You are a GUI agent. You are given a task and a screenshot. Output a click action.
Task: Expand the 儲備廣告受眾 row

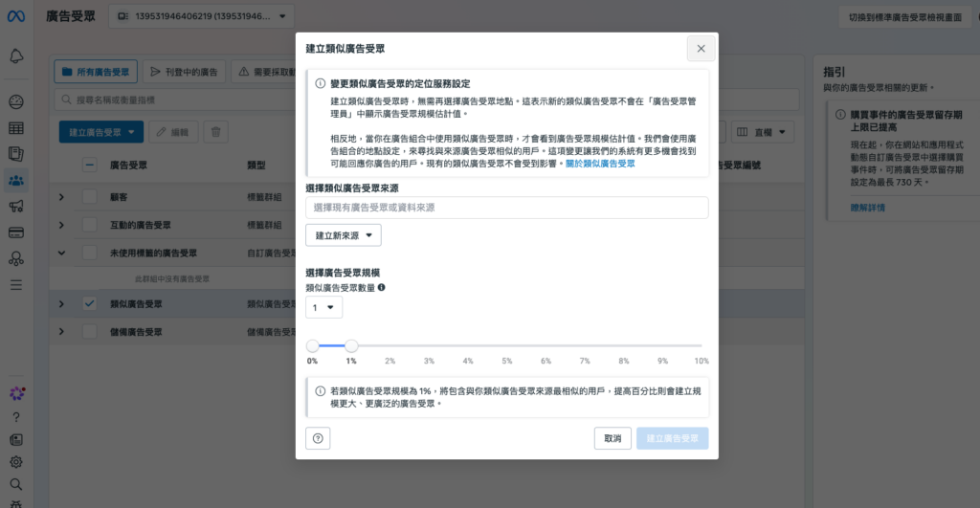[x=61, y=332]
